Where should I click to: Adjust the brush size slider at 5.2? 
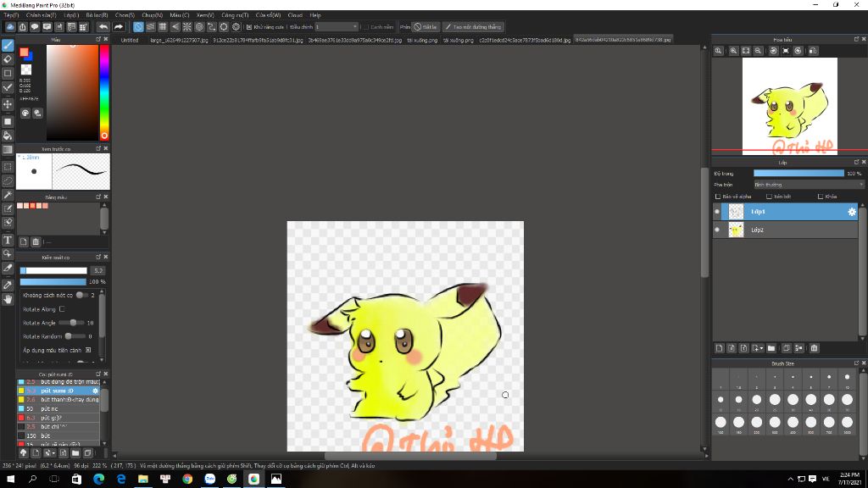[x=53, y=270]
